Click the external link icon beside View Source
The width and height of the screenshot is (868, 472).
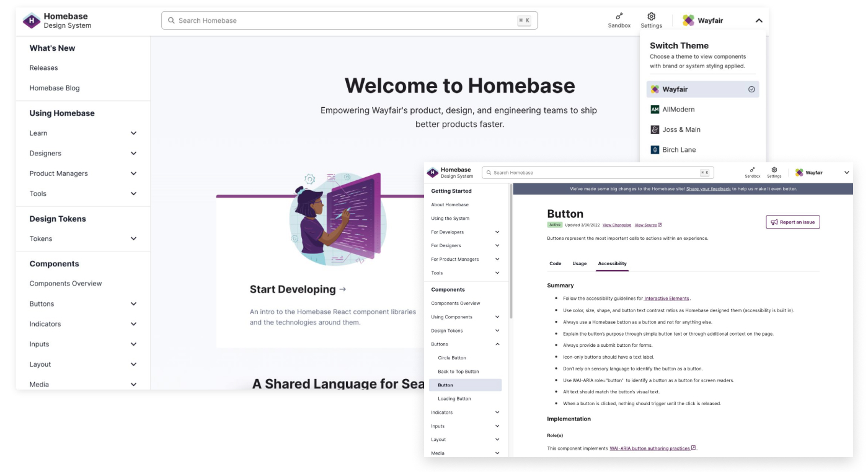click(x=658, y=225)
